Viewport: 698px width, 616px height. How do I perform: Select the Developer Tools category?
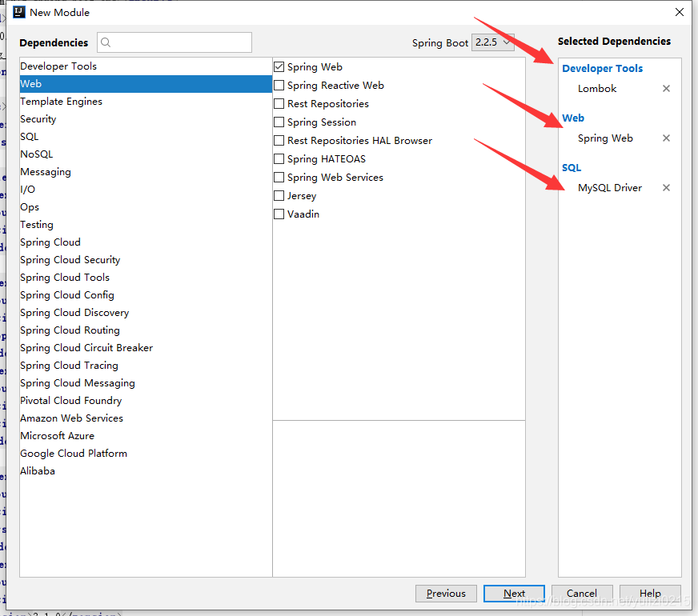[58, 66]
